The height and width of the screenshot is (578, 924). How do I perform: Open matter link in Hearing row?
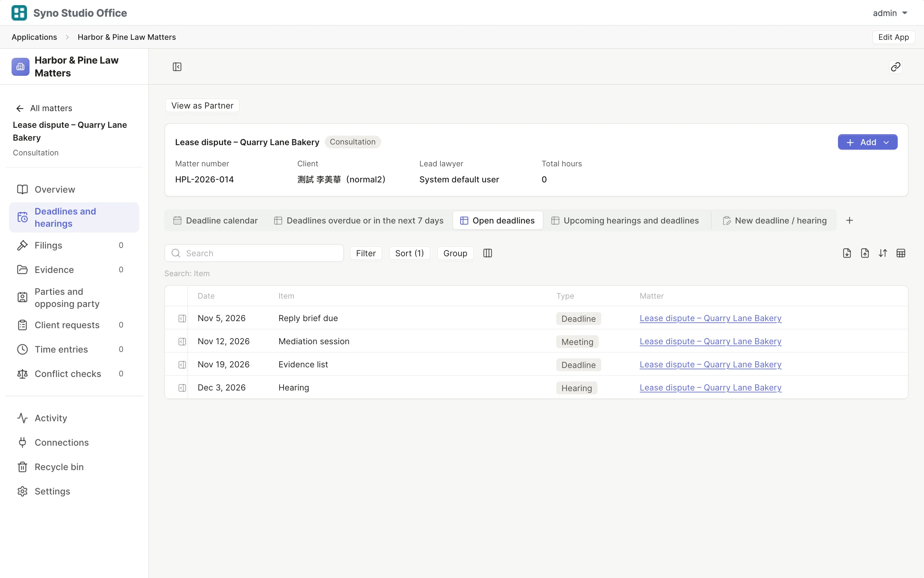point(710,388)
